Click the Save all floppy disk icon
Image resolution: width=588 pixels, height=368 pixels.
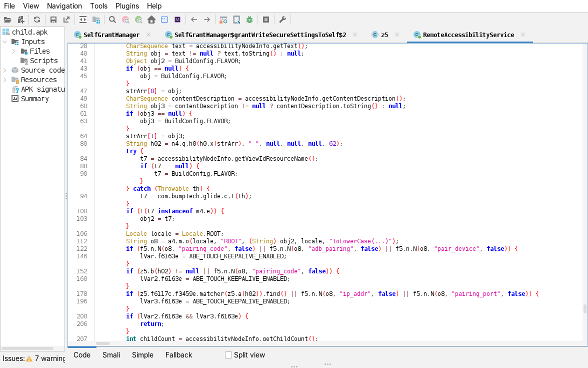click(53, 20)
